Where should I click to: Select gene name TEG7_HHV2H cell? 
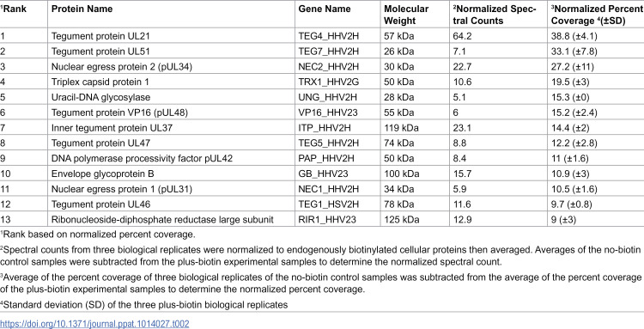tap(338, 52)
